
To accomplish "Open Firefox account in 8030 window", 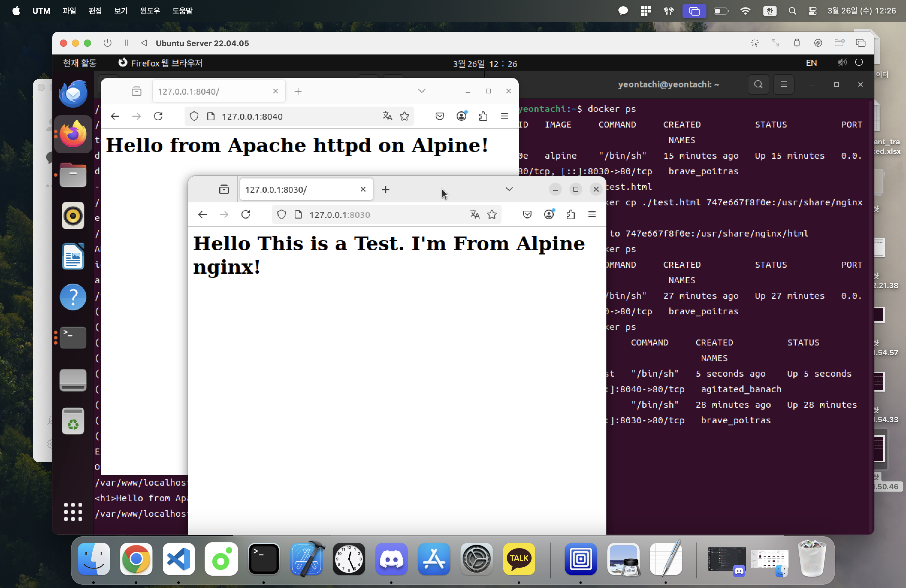I will (549, 214).
